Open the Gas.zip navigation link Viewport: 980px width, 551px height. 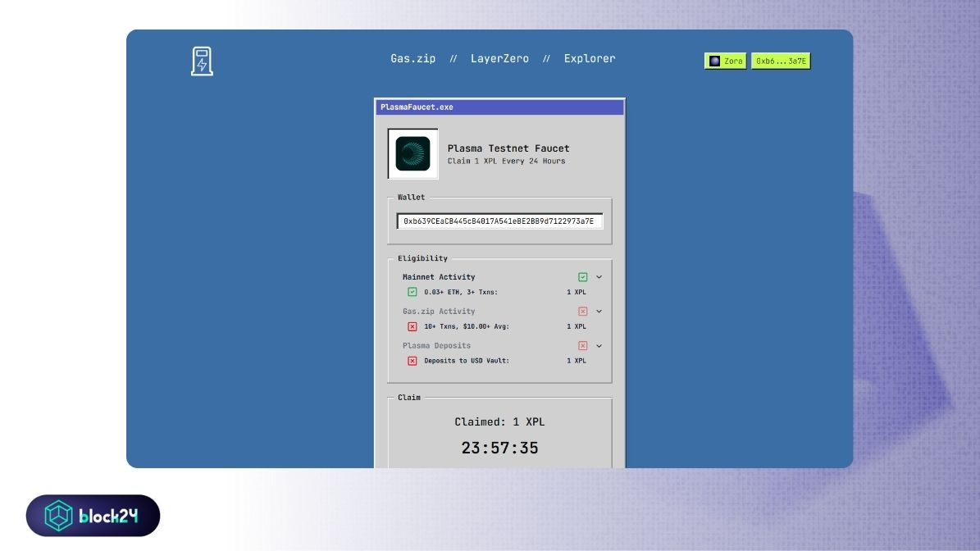pos(413,59)
